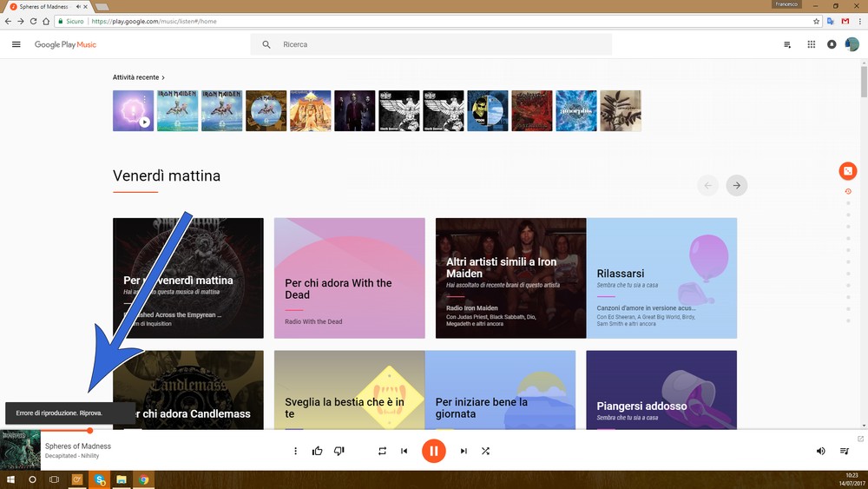
Task: Pause the current playback
Action: coord(433,451)
